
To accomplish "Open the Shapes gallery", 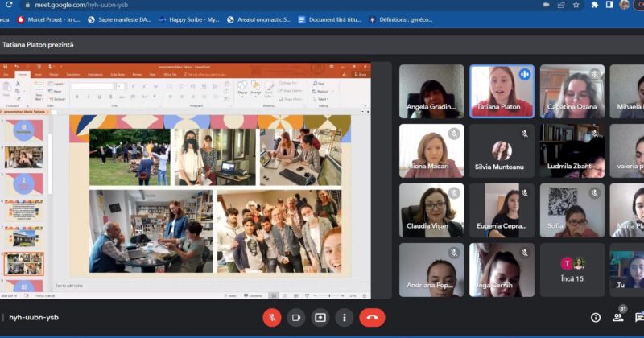I will coord(243,89).
